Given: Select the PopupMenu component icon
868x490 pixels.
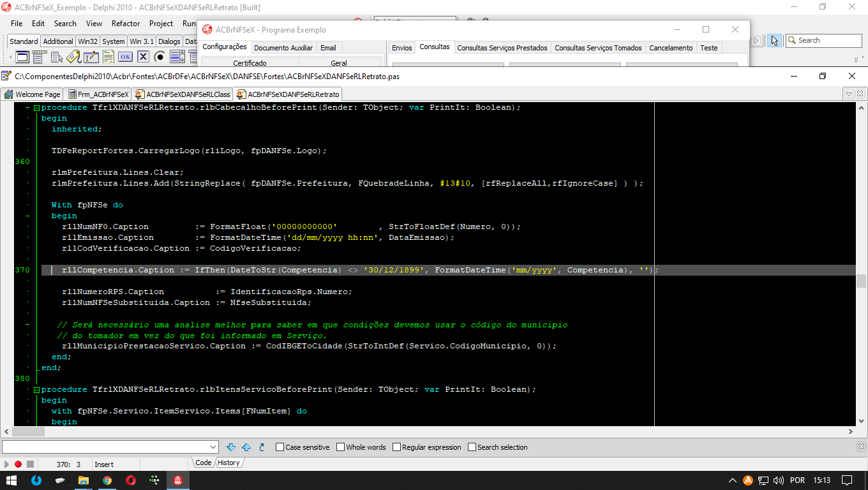Looking at the screenshot, I should pos(57,57).
